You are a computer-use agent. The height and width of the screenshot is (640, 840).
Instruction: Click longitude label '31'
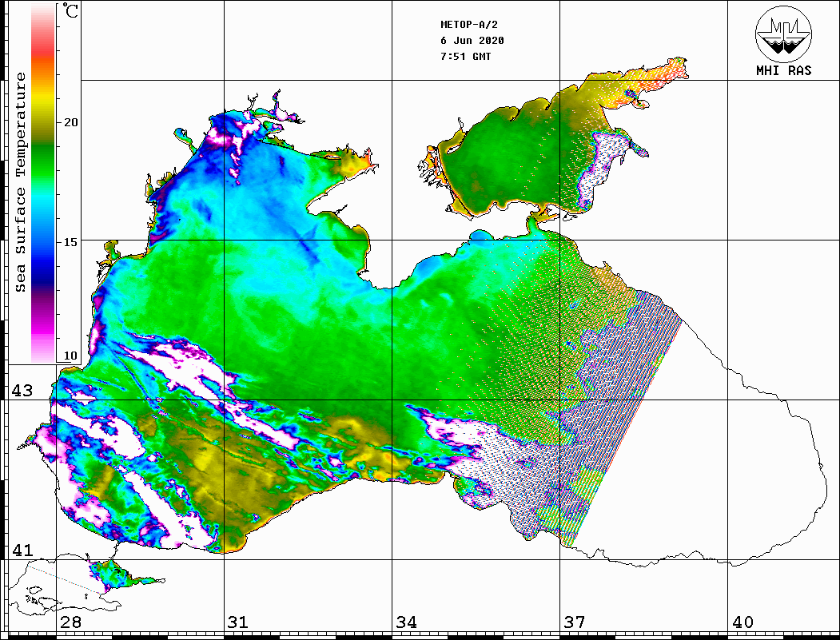pyautogui.click(x=238, y=622)
